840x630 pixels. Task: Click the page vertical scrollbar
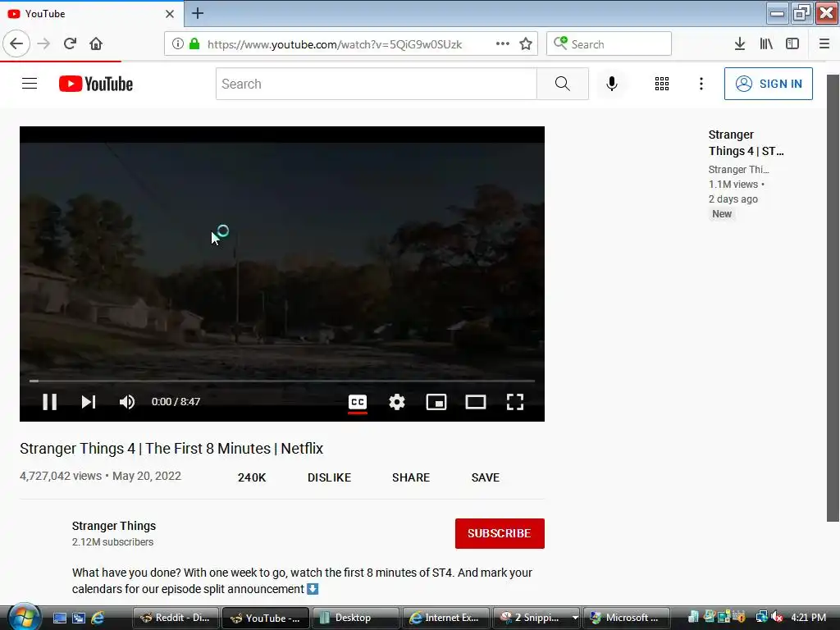click(x=833, y=298)
